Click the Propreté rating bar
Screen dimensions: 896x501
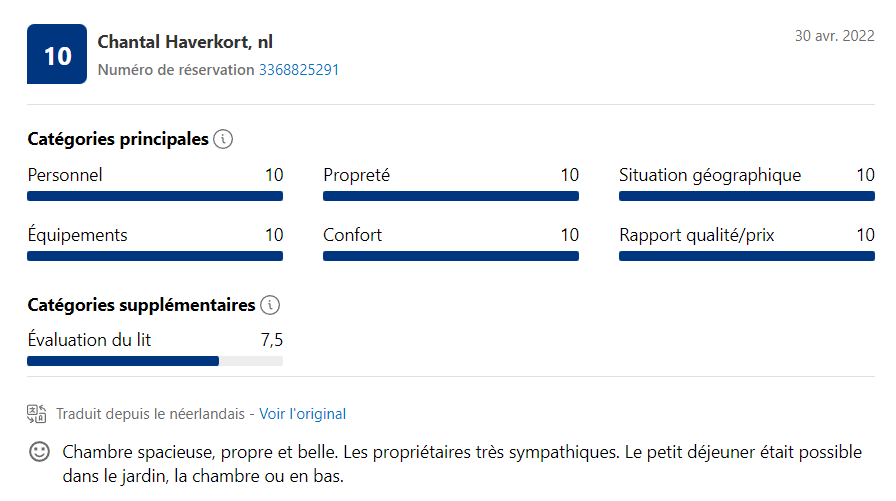click(451, 196)
